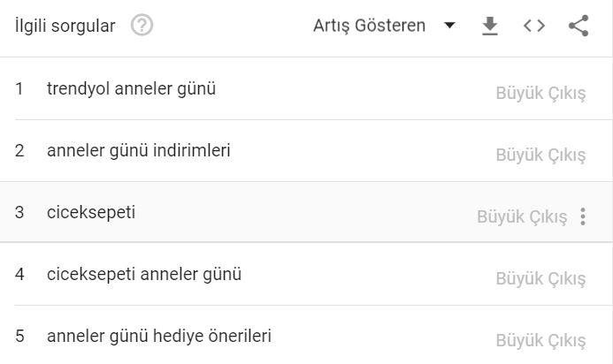Click Büyük Çıkış on trendyol row
This screenshot has width=613, height=364.
click(x=540, y=94)
